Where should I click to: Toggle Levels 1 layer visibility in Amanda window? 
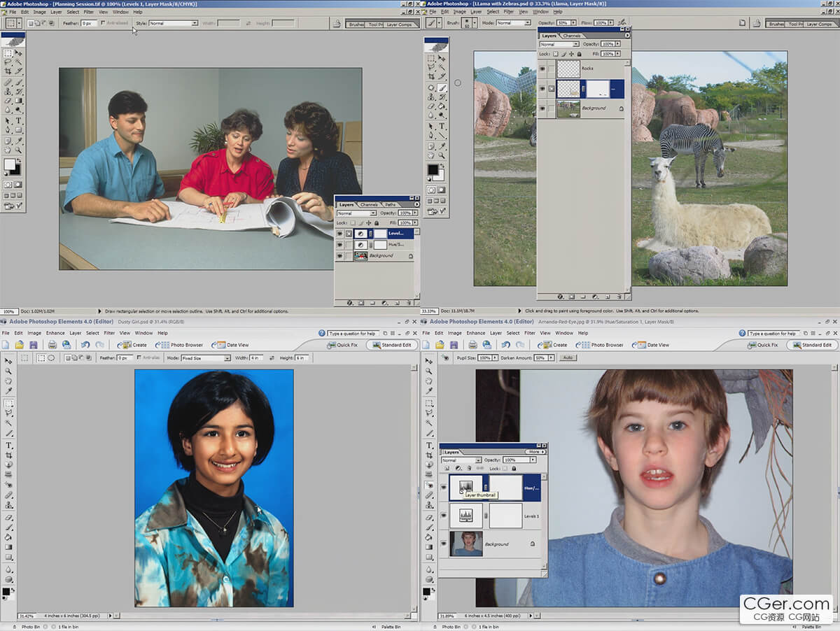444,515
